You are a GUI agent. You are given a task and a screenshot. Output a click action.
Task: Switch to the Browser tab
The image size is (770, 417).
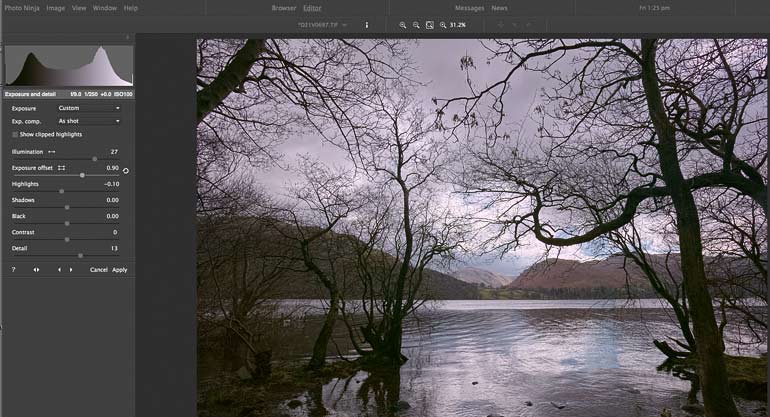click(284, 8)
